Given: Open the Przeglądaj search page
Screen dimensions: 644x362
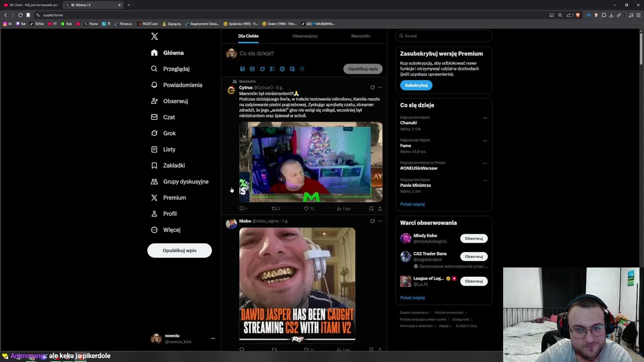Looking at the screenshot, I should tap(171, 69).
